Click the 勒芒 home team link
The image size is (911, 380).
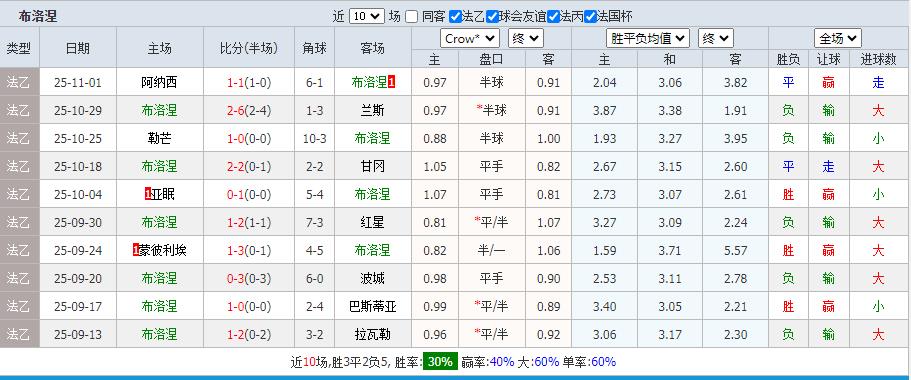point(159,138)
